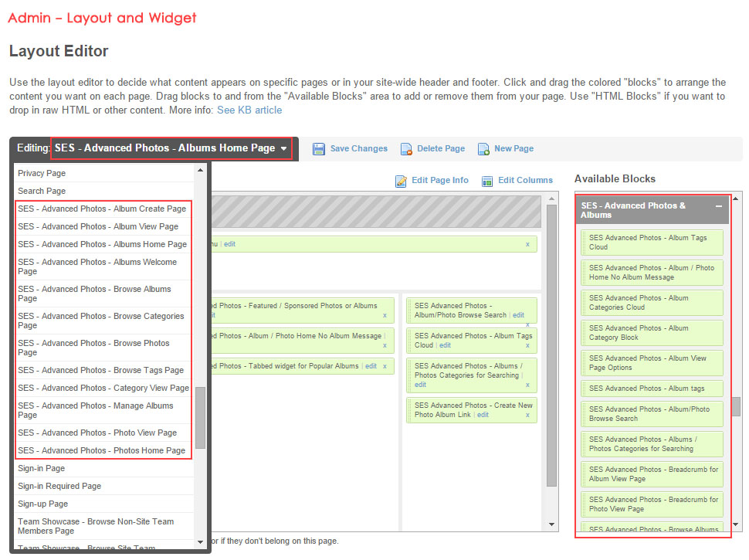Click the Available Blocks scrollbar thumb
The image size is (749, 560).
click(x=737, y=406)
